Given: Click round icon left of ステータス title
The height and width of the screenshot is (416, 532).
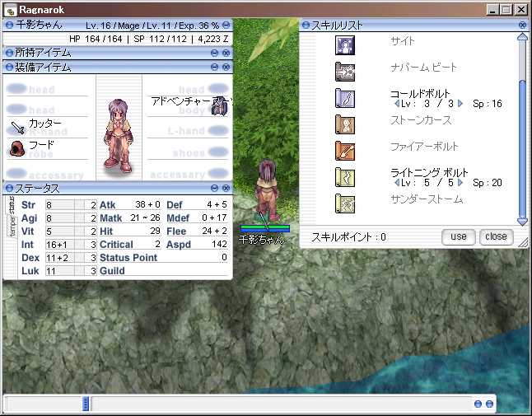Looking at the screenshot, I should coord(10,188).
